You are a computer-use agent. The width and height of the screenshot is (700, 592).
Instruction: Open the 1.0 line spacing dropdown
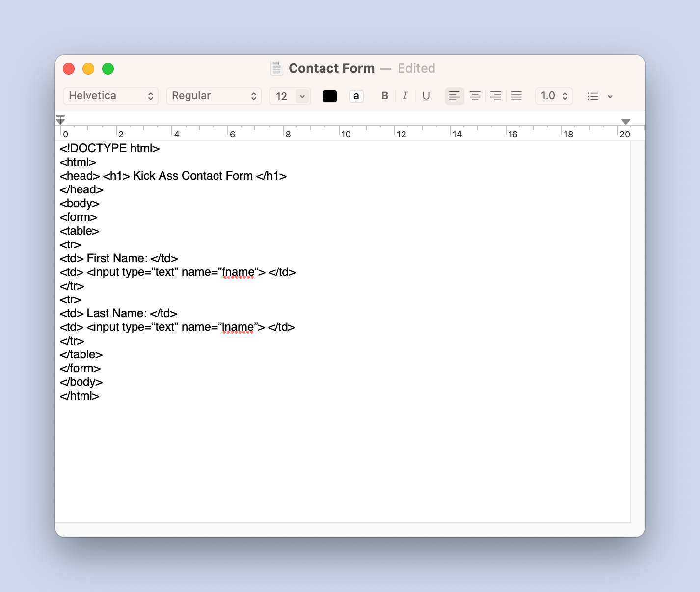pos(554,96)
